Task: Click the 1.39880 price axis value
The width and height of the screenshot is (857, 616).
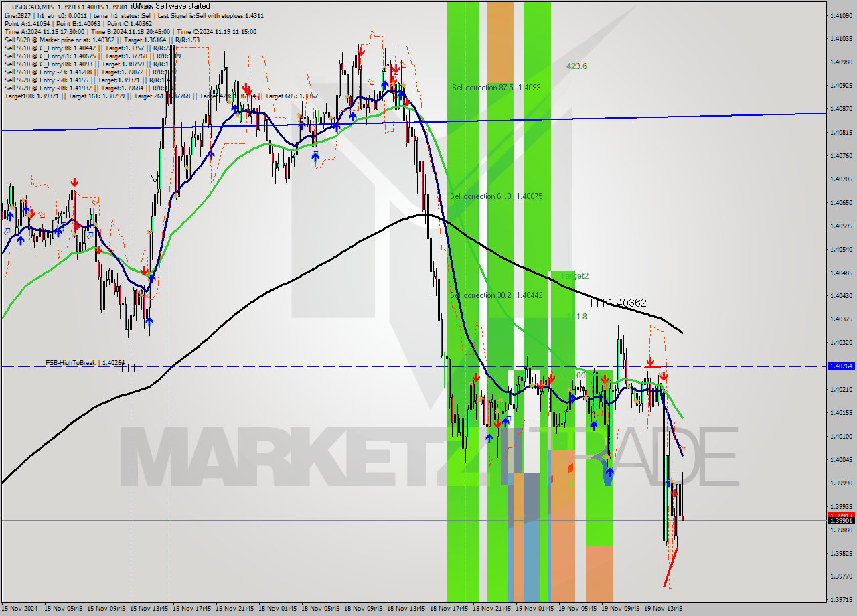Action: 840,530
